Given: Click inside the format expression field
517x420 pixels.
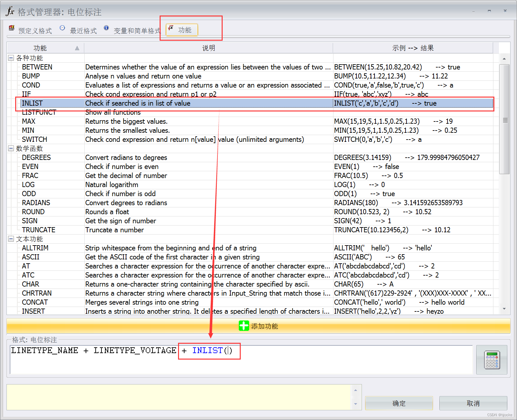Looking at the screenshot, I should 241,360.
